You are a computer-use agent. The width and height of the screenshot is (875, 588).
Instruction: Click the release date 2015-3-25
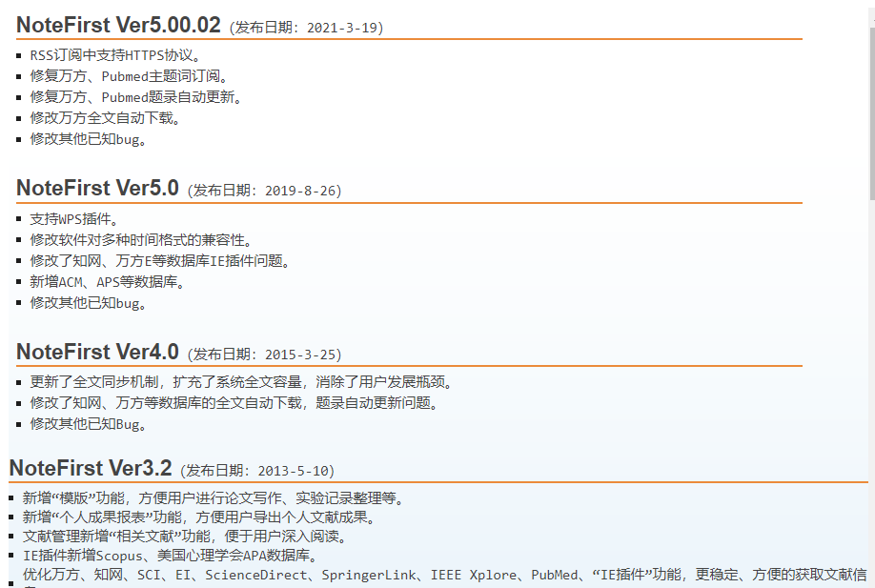pos(301,355)
